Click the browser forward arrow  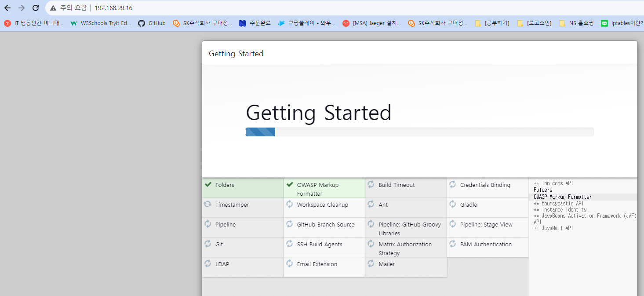point(22,8)
